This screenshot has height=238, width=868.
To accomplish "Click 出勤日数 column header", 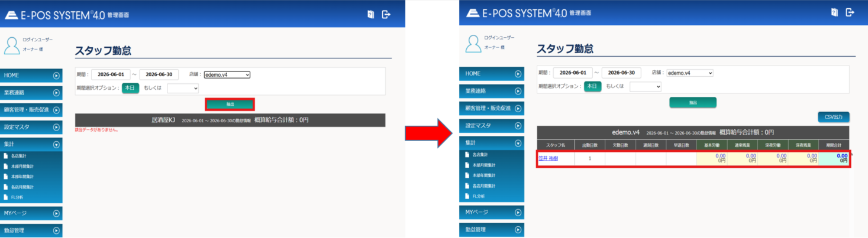I will [590, 145].
